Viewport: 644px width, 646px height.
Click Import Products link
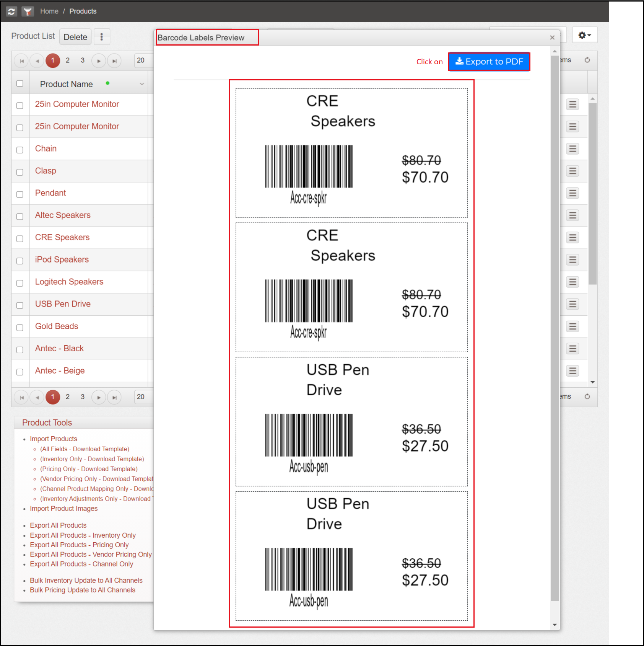[x=54, y=439]
